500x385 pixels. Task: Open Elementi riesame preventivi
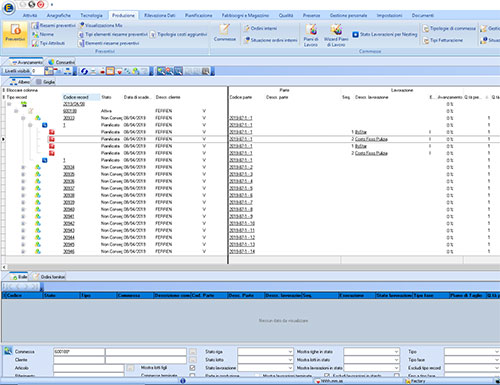pos(109,43)
